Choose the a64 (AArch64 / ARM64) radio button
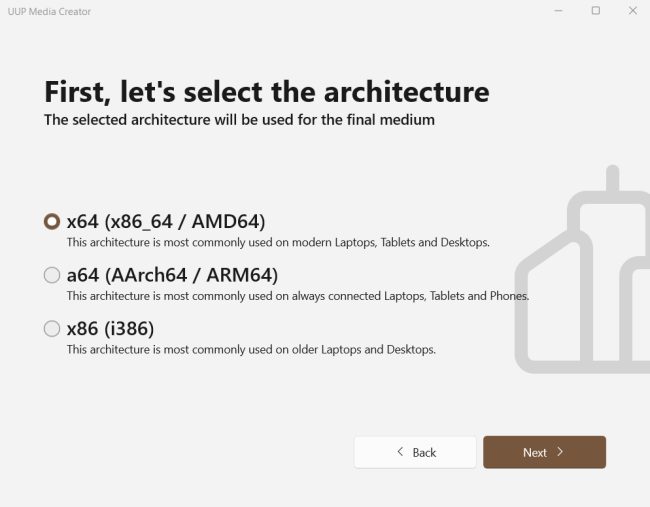 pos(52,275)
